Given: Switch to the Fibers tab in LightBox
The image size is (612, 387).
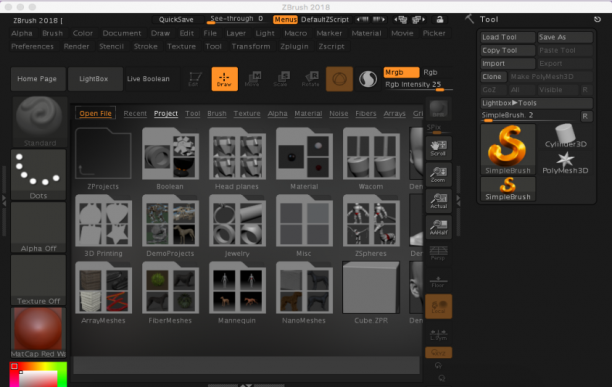Looking at the screenshot, I should point(366,114).
